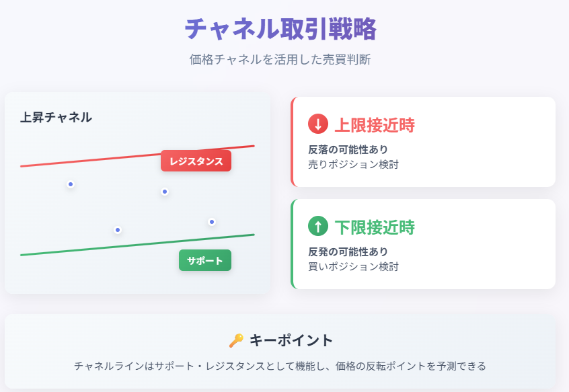Select the blue dot above サポート label
569x392 pixels.
[212, 222]
